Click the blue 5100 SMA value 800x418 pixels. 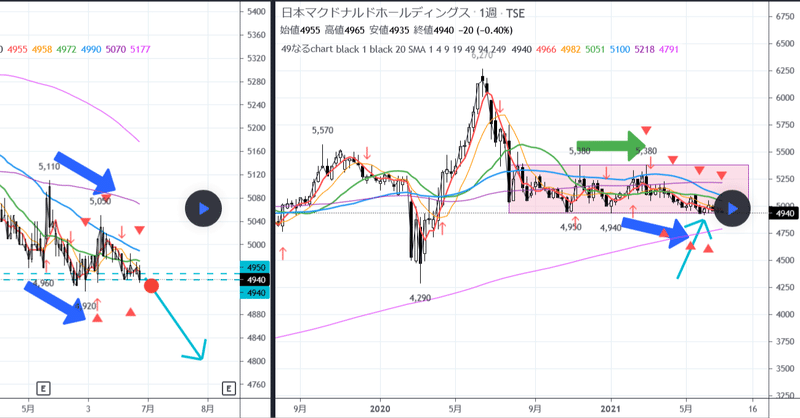[620, 50]
